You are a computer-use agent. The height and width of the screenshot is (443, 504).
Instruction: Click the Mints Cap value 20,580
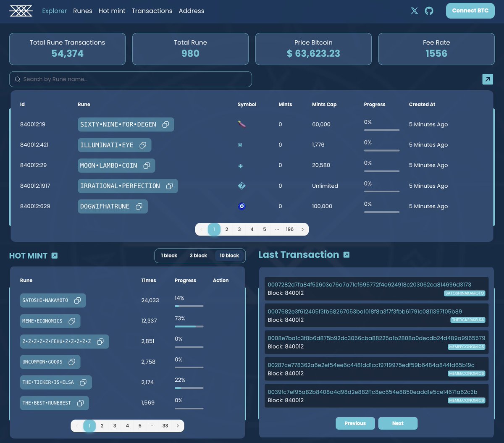pyautogui.click(x=321, y=165)
